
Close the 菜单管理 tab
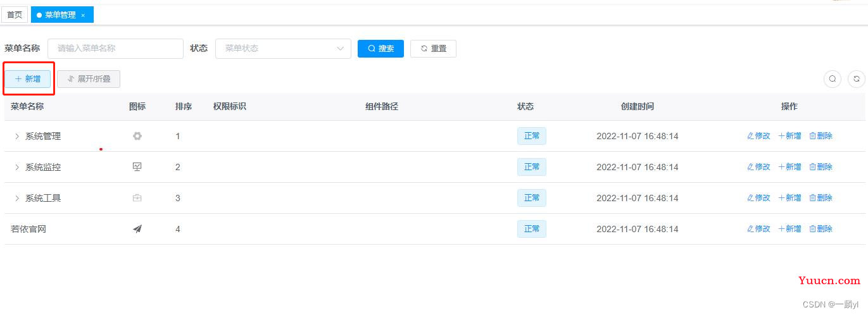click(x=83, y=15)
